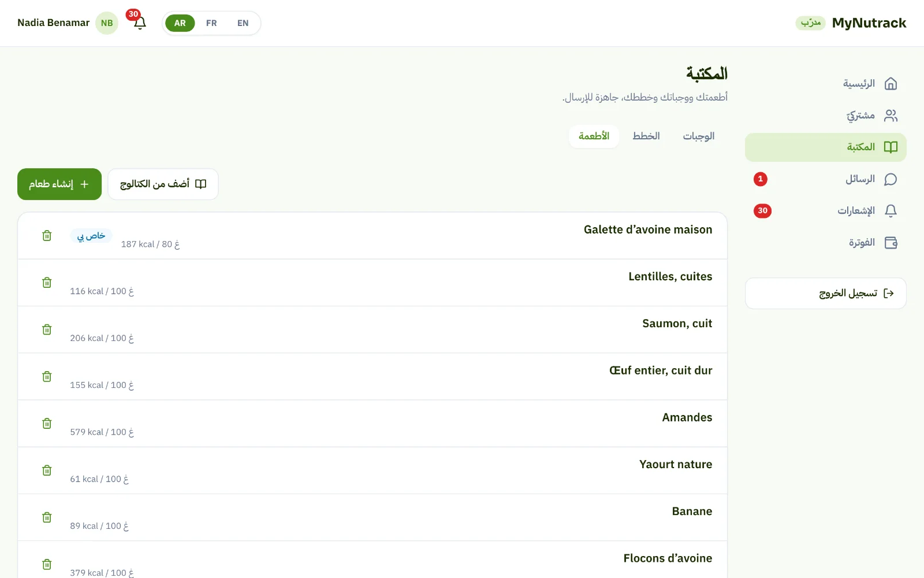Image resolution: width=924 pixels, height=578 pixels.
Task: Click the خاص بي tag on Galette
Action: tap(91, 236)
